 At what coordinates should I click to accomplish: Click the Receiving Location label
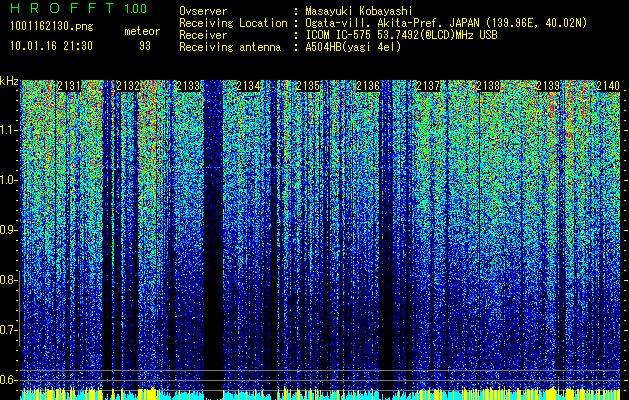(x=233, y=23)
